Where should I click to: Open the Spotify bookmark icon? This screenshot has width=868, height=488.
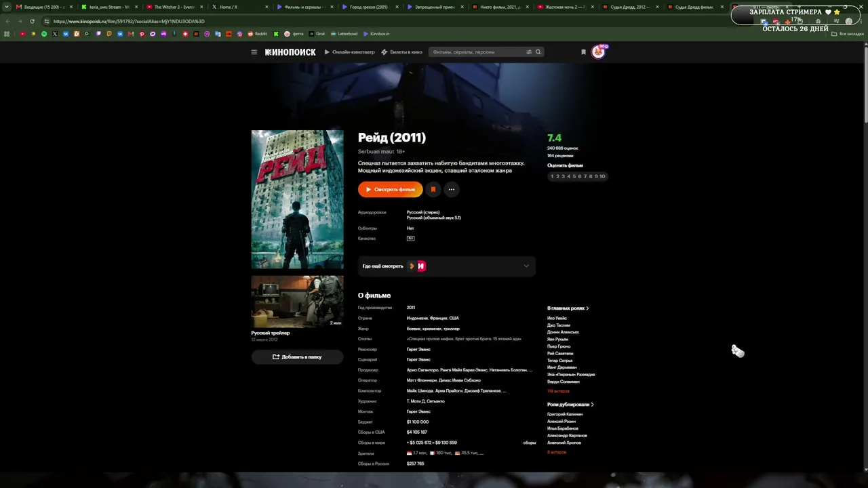coord(44,34)
